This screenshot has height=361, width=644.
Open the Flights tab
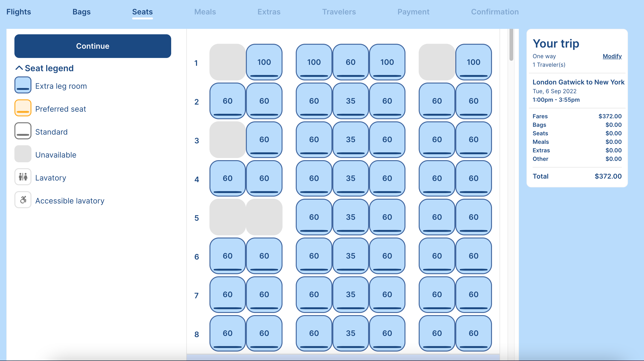(x=19, y=11)
